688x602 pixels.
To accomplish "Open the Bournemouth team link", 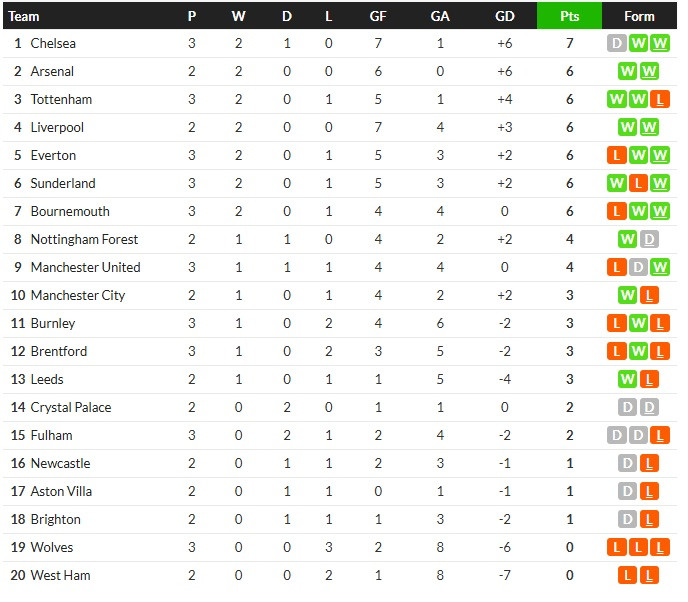I will coord(70,211).
